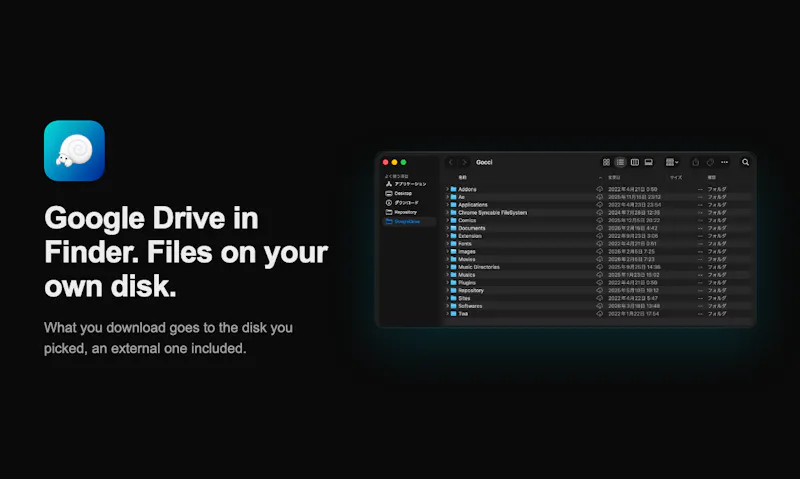
Task: Open the more actions ellipsis menu
Action: (724, 162)
